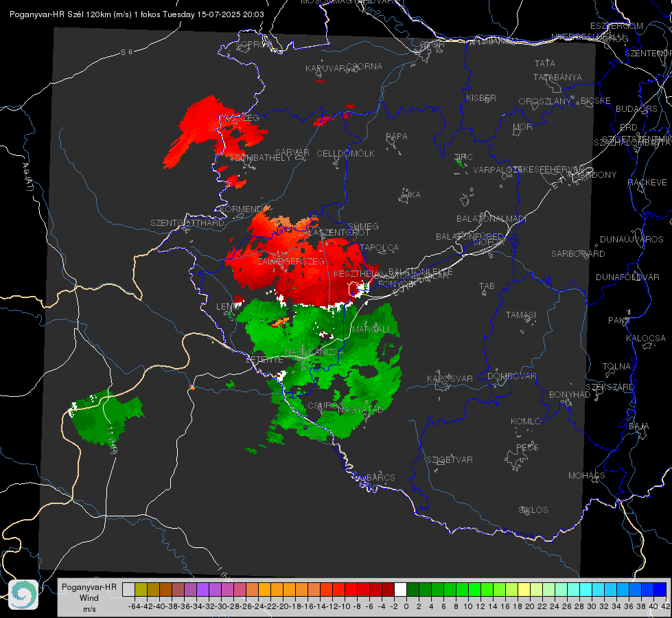Click the BARCS city label

tap(381, 477)
